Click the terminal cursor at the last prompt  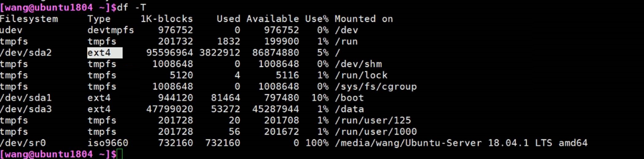120,154
